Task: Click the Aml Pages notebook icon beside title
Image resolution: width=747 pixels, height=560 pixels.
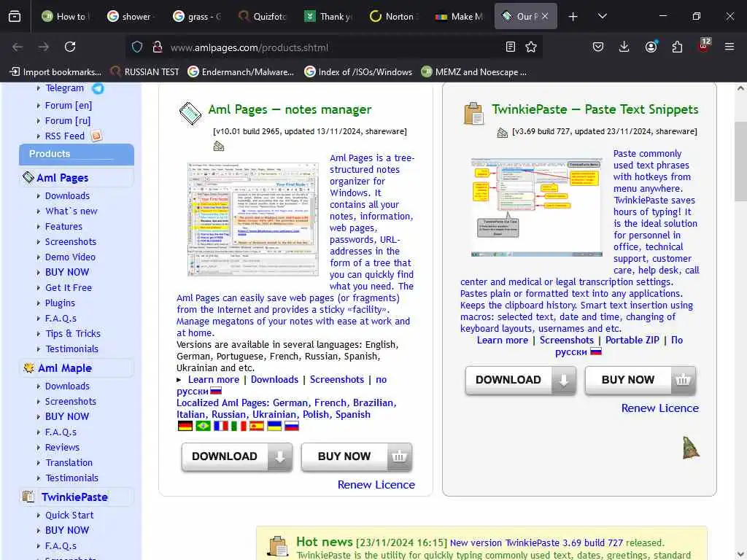Action: pyautogui.click(x=190, y=113)
